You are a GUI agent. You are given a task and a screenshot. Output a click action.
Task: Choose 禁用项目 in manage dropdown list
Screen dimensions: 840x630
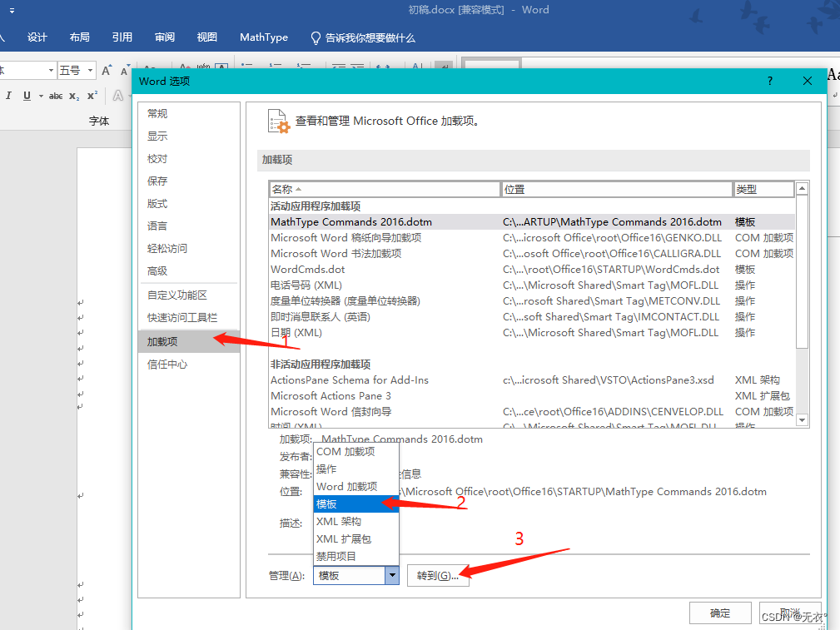(356, 556)
